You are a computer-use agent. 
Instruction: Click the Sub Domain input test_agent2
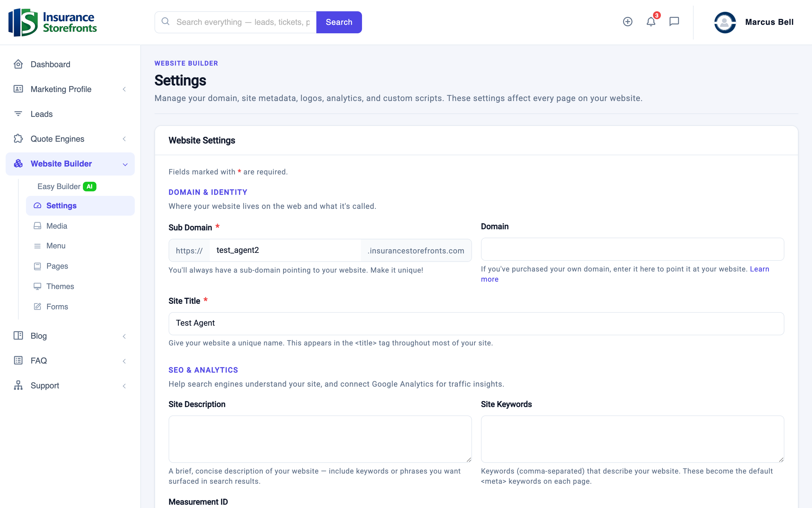(285, 250)
